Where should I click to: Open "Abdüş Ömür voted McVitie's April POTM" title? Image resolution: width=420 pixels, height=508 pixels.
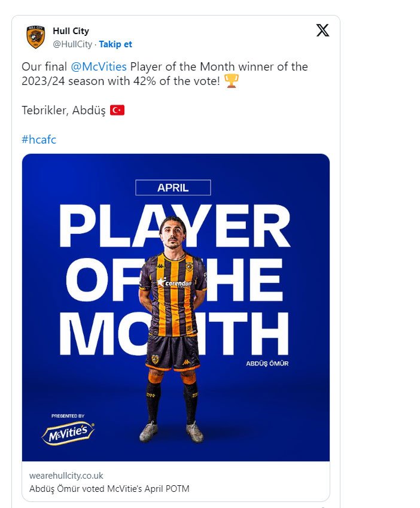pyautogui.click(x=109, y=489)
